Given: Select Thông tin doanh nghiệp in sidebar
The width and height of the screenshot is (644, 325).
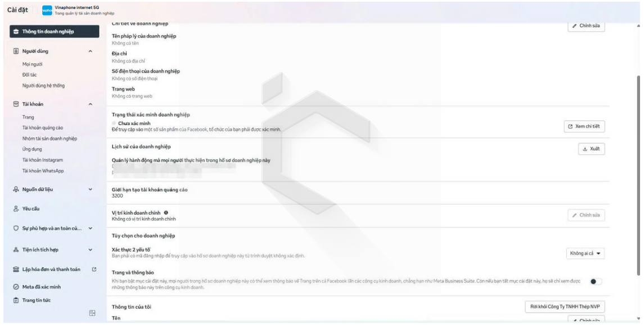Looking at the screenshot, I should click(54, 32).
